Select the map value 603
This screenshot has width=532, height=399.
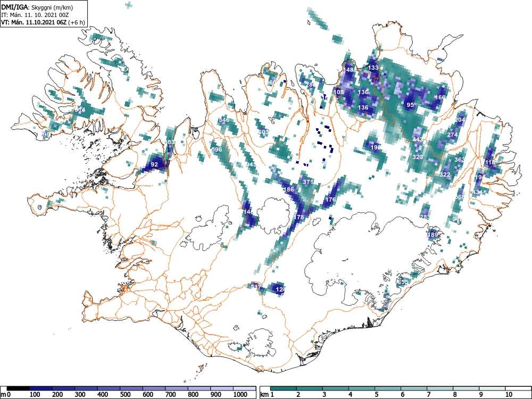coord(264,132)
